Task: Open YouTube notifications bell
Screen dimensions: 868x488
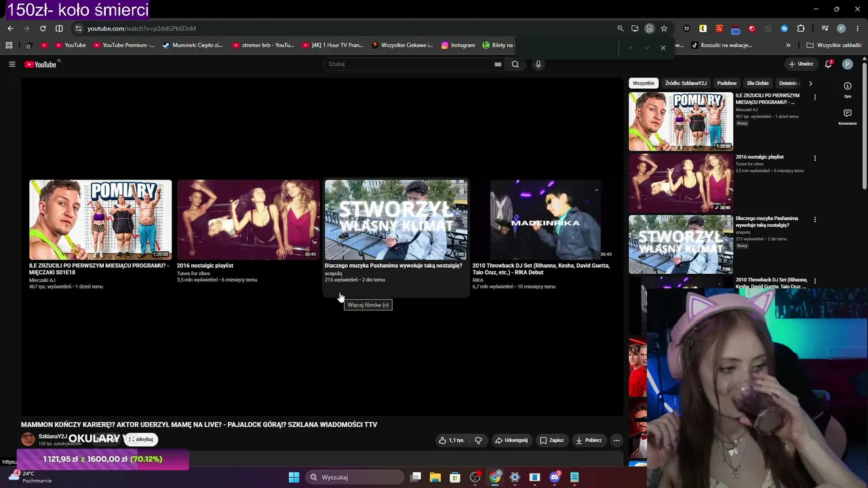Action: (829, 64)
